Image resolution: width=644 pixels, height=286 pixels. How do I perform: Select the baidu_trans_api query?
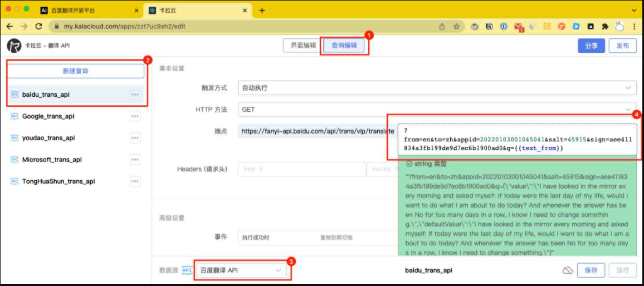coord(75,95)
